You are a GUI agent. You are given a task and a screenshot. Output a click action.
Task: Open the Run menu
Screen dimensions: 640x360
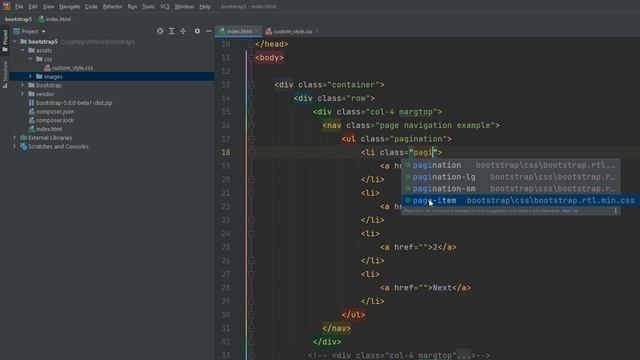click(x=132, y=7)
